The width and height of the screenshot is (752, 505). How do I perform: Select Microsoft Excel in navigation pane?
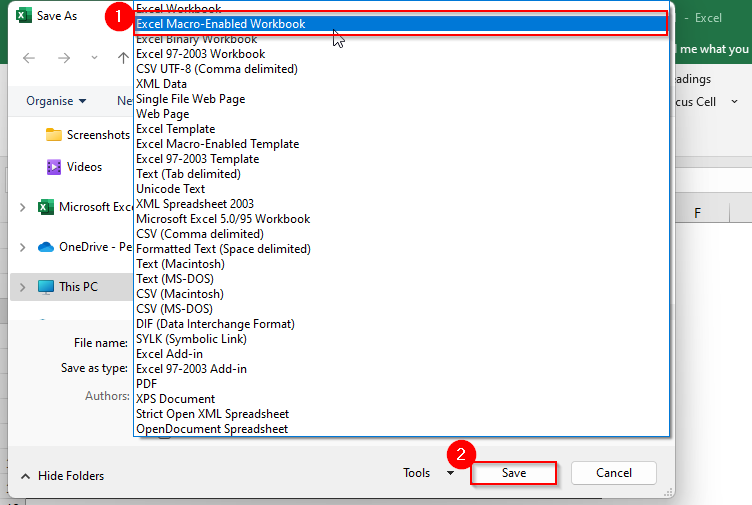click(x=85, y=207)
